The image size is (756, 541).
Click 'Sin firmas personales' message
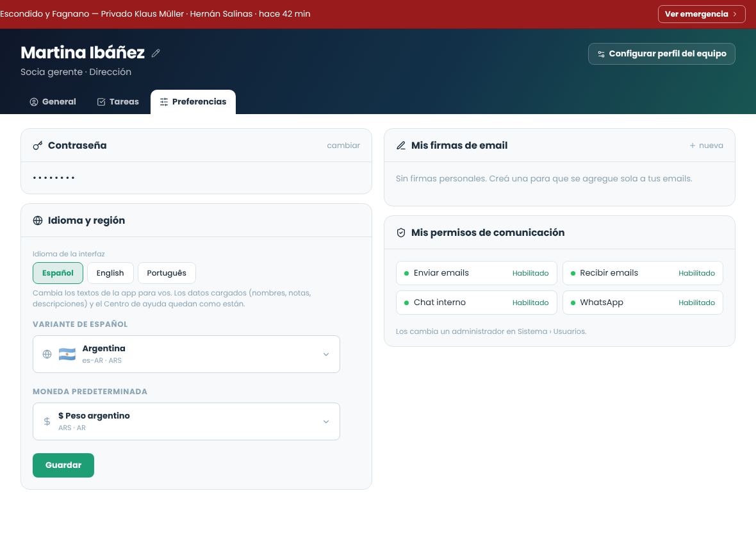coord(544,178)
